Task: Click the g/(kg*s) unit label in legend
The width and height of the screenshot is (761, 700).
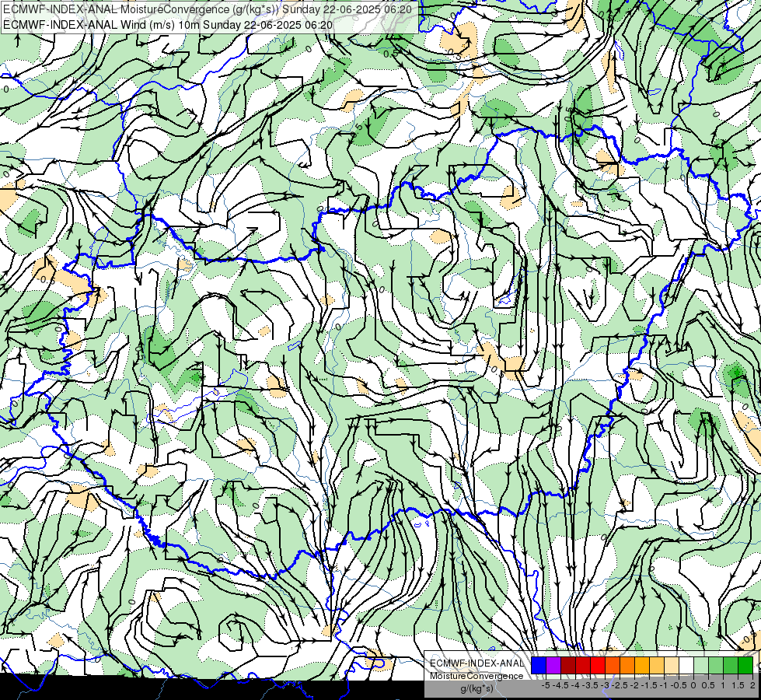Action: (476, 689)
